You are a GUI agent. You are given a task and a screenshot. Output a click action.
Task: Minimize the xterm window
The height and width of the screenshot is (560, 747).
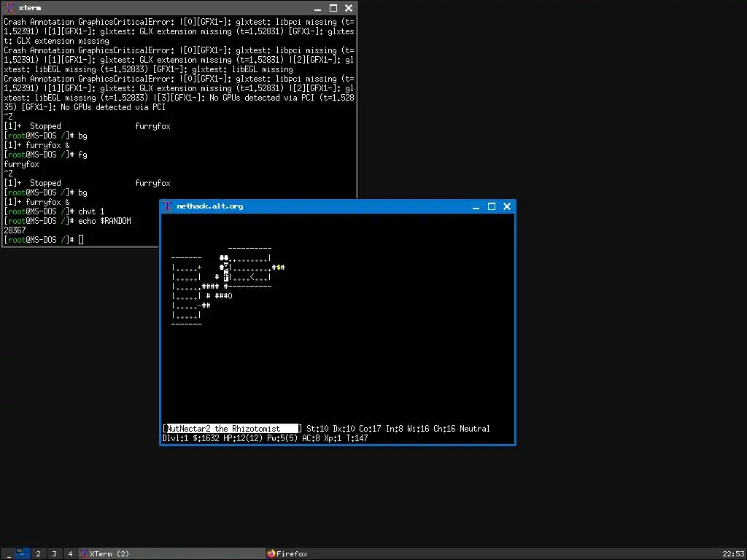(318, 9)
